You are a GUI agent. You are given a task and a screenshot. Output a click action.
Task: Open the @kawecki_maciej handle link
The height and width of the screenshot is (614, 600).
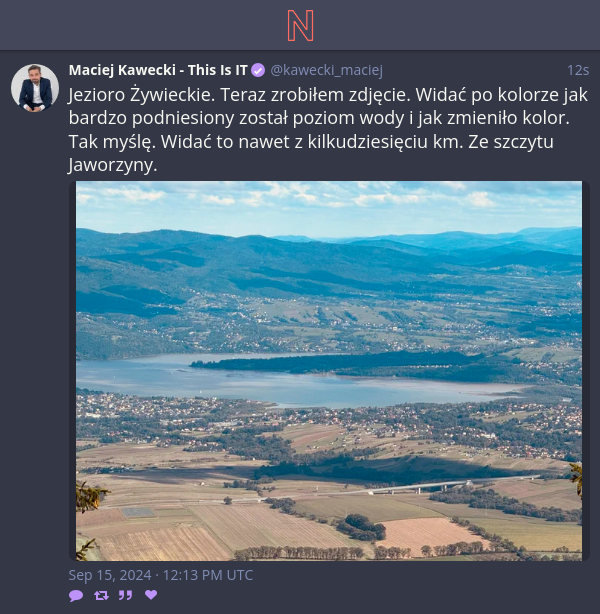(x=326, y=70)
